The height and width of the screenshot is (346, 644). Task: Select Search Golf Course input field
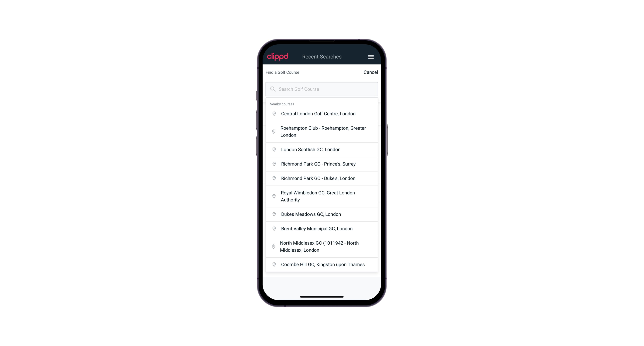pos(322,89)
